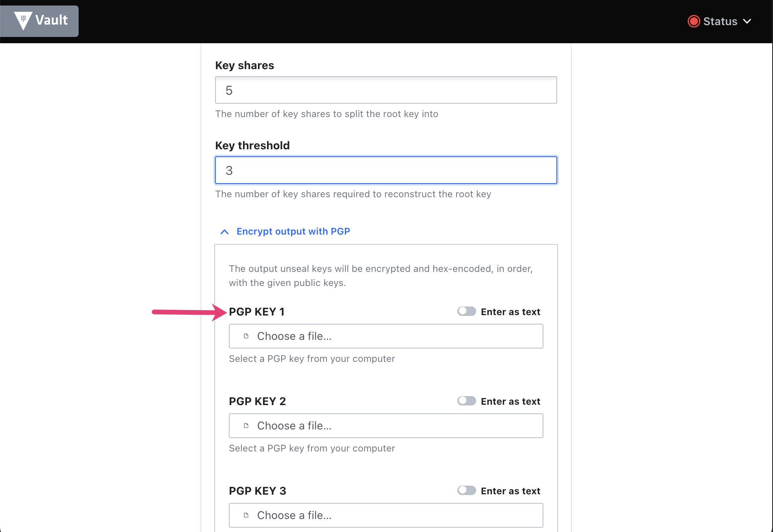
Task: Select the Key shares value field
Action: coord(386,90)
